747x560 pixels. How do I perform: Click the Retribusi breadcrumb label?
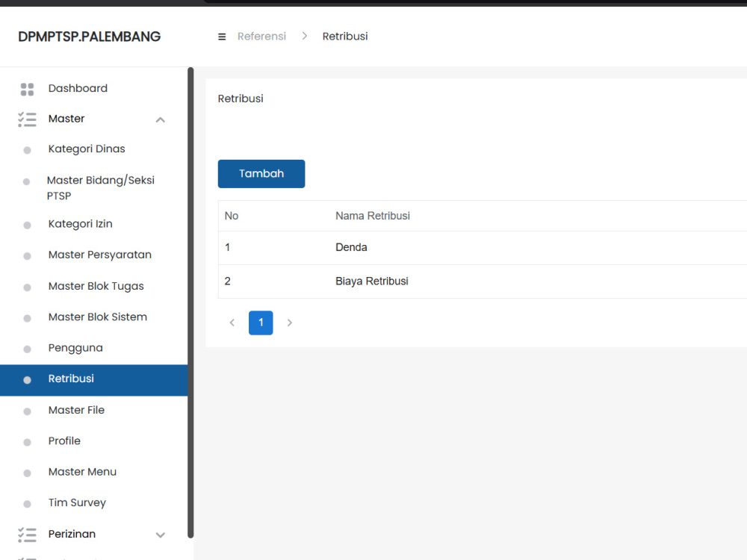(345, 36)
